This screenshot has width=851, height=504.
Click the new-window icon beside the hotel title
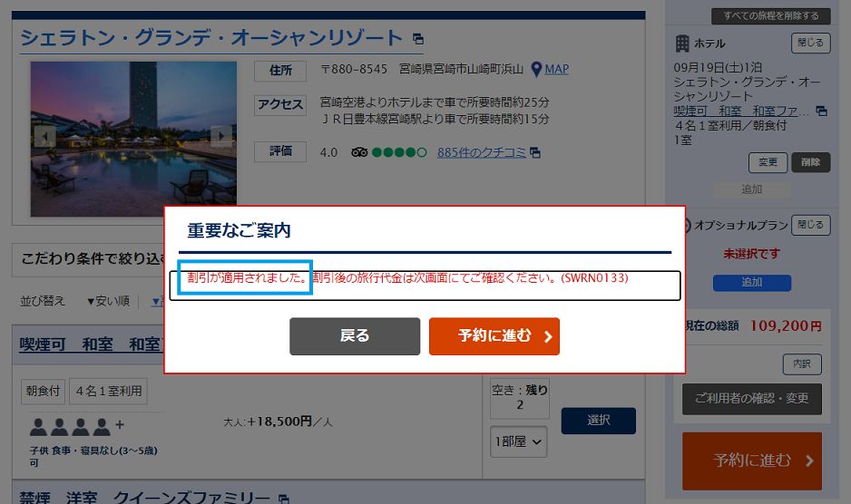coord(418,39)
